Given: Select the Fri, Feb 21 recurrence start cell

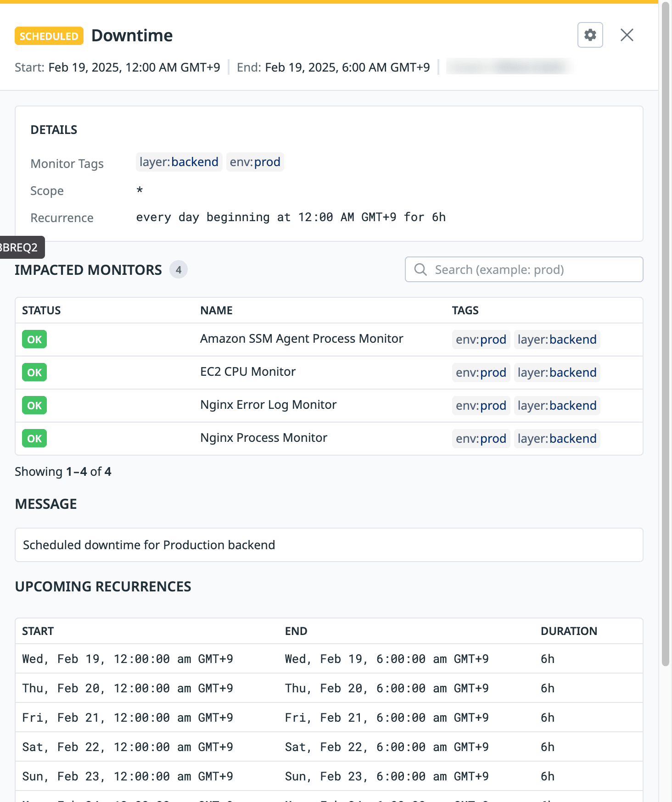Looking at the screenshot, I should click(x=128, y=718).
